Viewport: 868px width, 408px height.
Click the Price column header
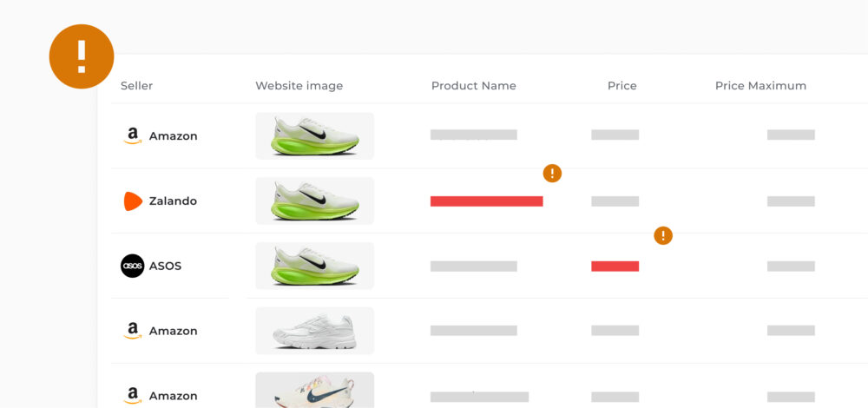(621, 86)
